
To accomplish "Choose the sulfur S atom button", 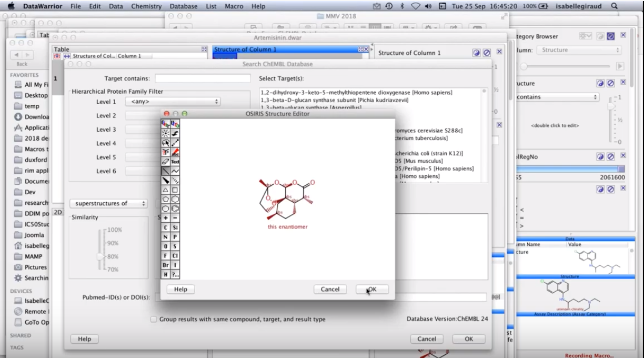I will (175, 246).
